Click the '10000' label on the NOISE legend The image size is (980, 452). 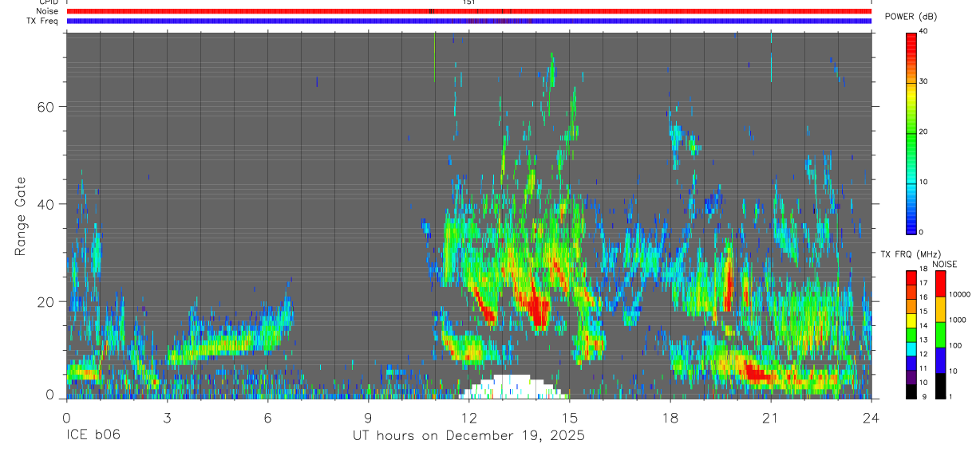[x=958, y=294]
